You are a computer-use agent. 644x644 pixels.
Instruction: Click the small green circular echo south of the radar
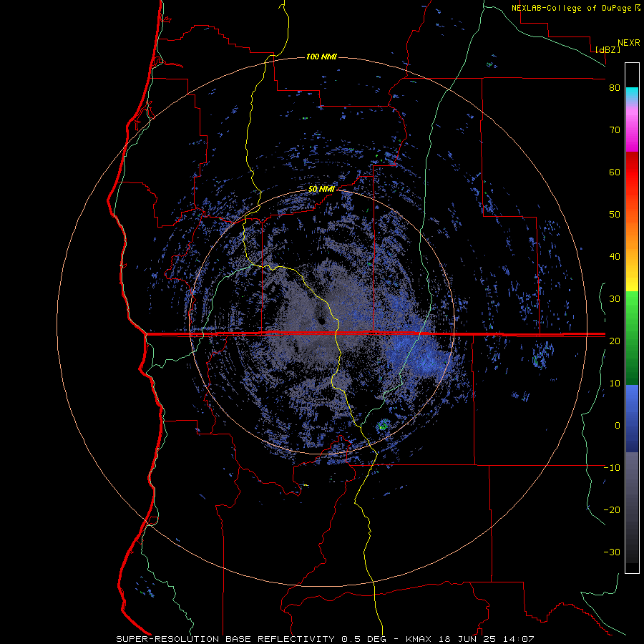384,426
